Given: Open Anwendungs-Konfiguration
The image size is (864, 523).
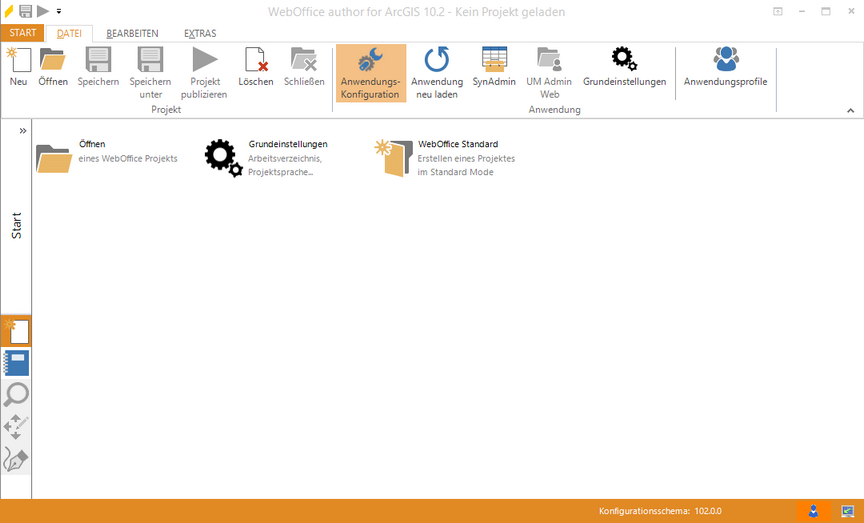Looking at the screenshot, I should 371,73.
